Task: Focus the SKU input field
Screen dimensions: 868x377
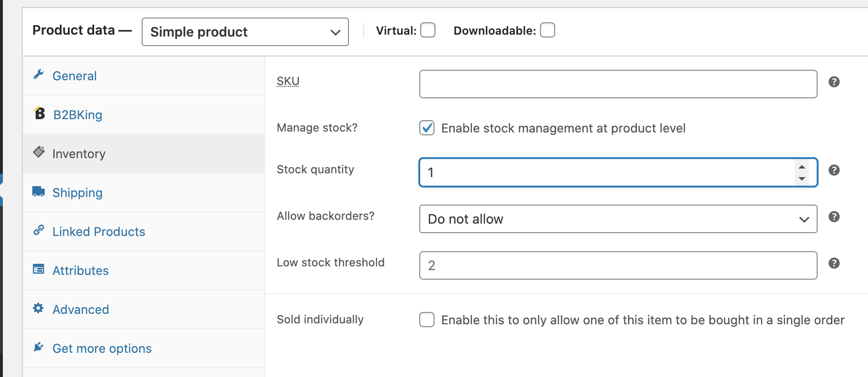Action: pyautogui.click(x=618, y=84)
